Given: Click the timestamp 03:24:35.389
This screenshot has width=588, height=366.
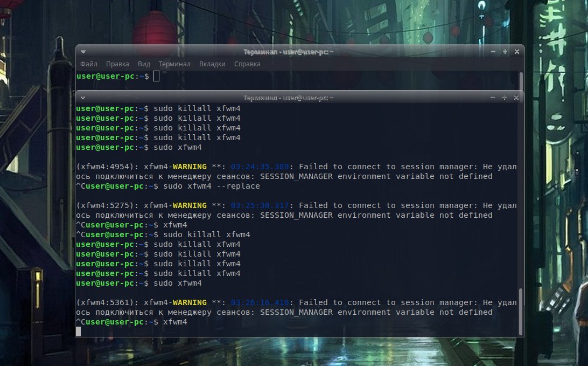Looking at the screenshot, I should [260, 167].
